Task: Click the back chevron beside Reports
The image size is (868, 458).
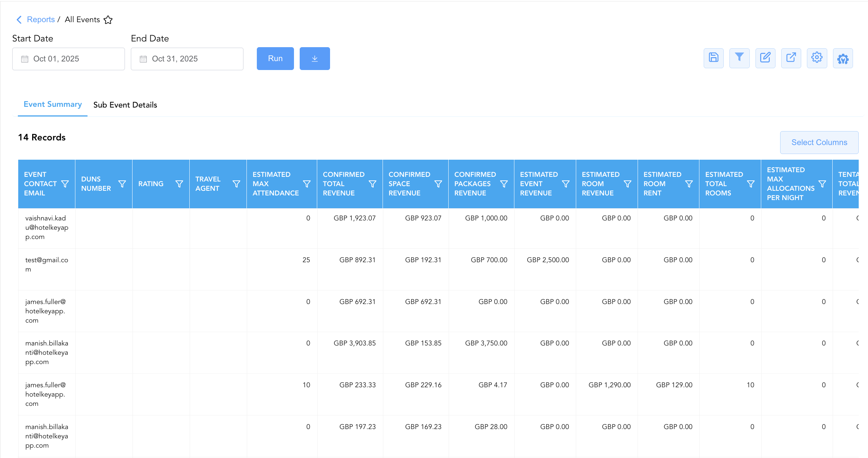Action: click(x=19, y=20)
